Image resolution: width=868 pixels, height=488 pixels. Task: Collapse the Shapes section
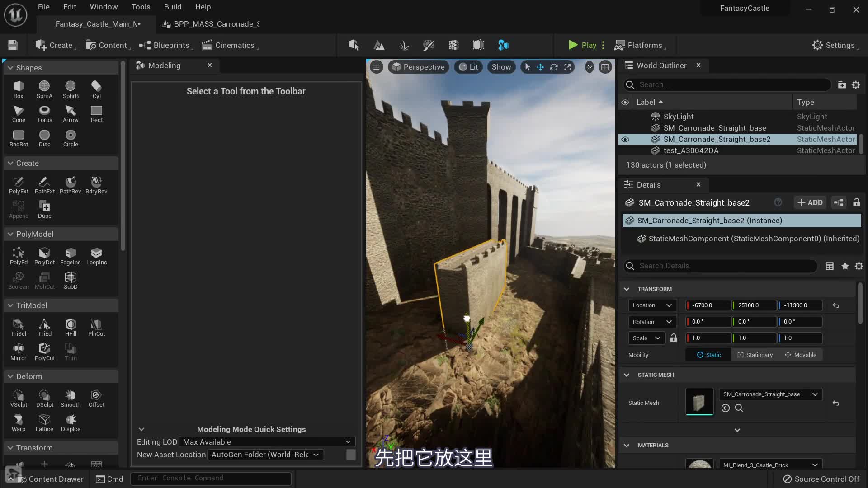[10, 68]
